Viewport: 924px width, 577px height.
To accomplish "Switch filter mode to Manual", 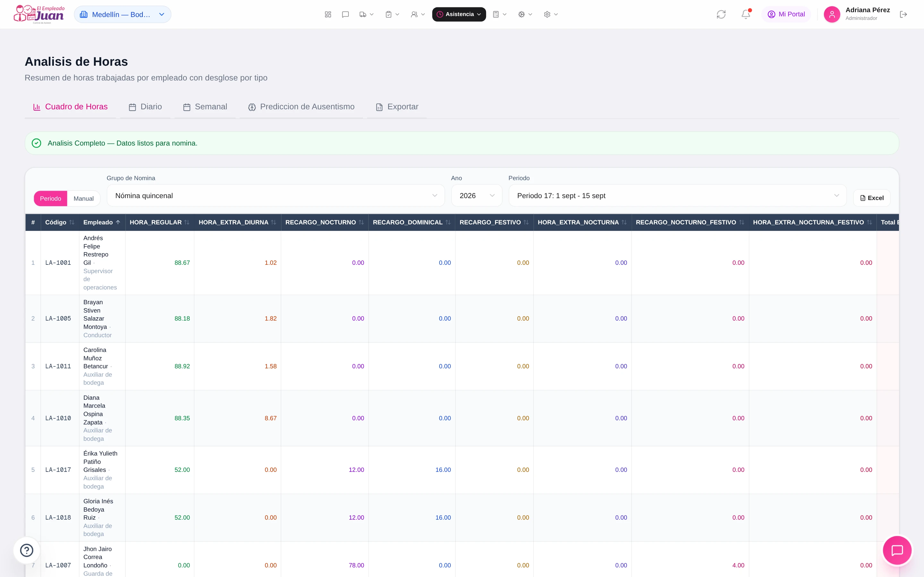I will [x=83, y=198].
